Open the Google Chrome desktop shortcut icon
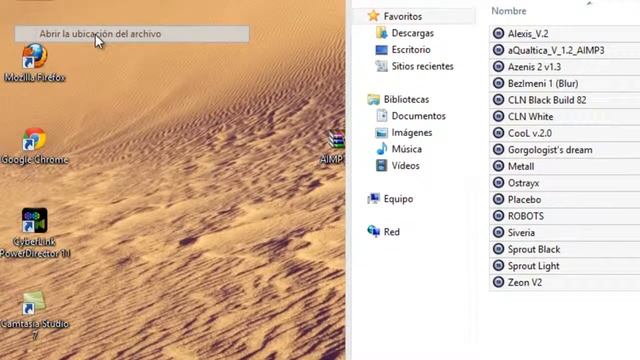The width and height of the screenshot is (640, 360). point(35,139)
